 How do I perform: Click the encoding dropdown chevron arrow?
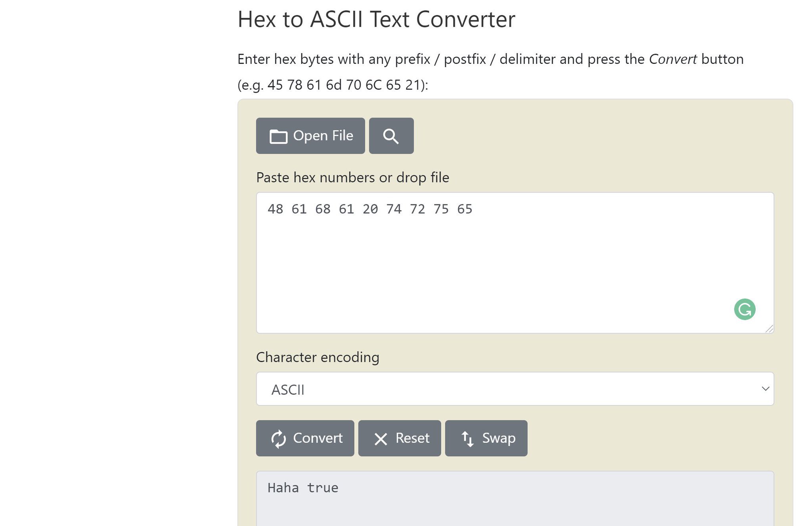[766, 389]
